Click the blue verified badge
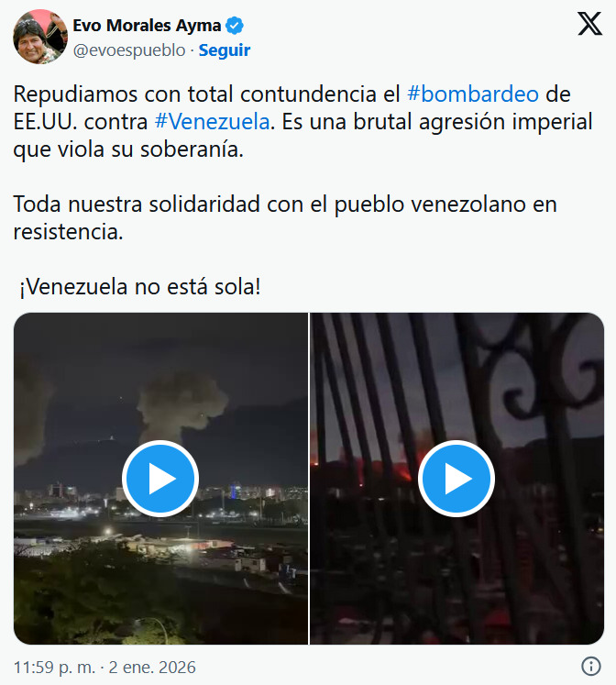 (235, 26)
